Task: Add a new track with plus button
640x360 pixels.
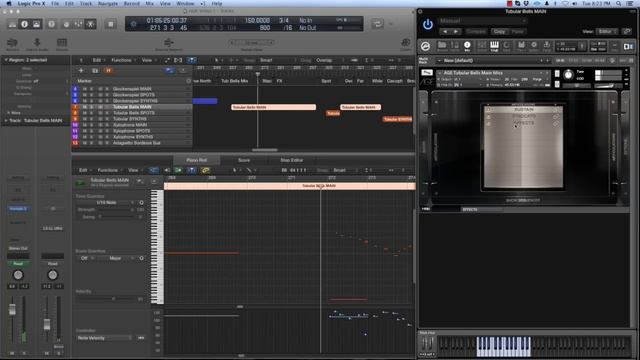Action: click(81, 71)
